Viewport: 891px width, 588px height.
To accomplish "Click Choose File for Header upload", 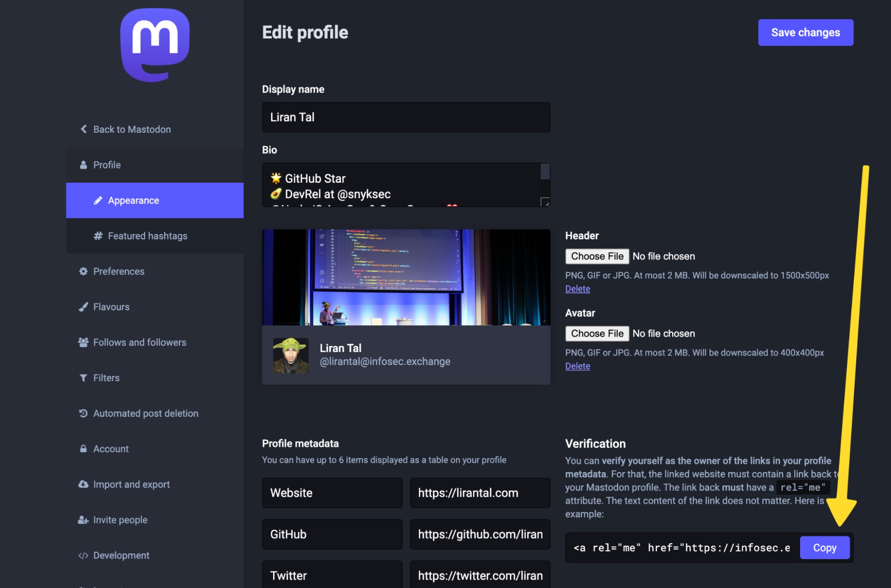I will tap(596, 255).
